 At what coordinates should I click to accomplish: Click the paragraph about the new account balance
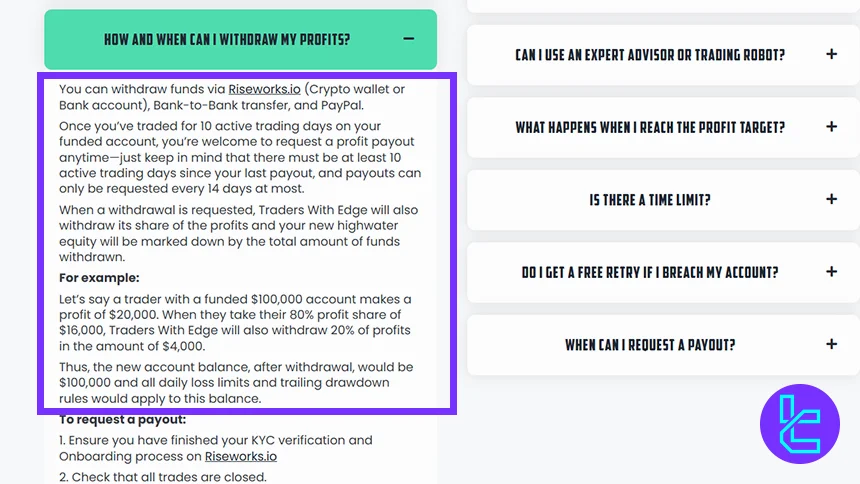click(236, 383)
